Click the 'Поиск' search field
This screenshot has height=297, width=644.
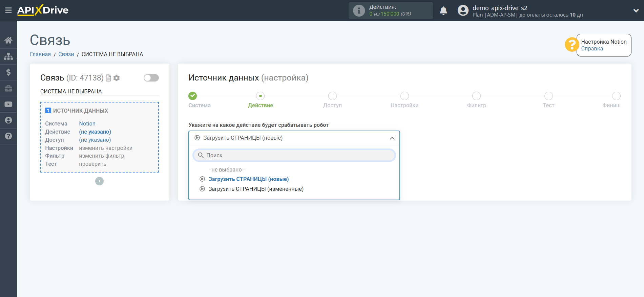click(x=294, y=155)
